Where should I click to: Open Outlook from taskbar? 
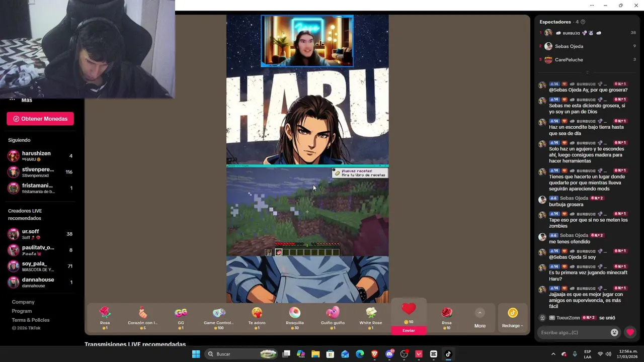tap(345, 354)
